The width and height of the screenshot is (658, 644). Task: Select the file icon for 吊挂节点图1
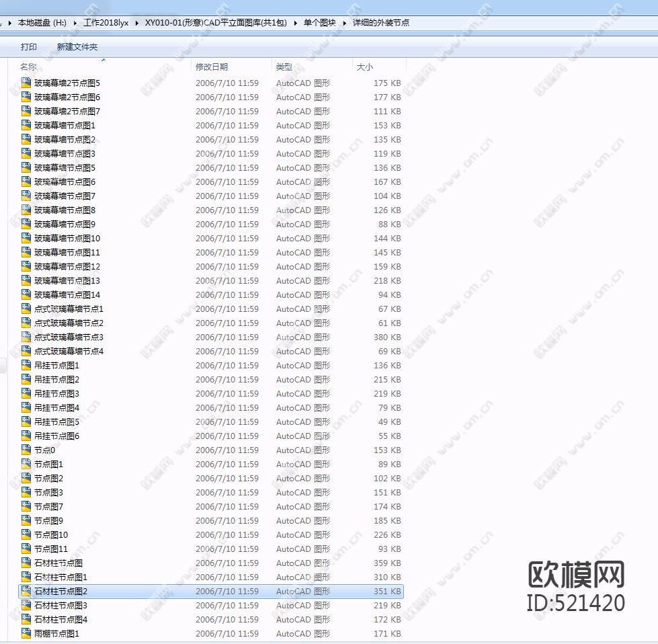pyautogui.click(x=26, y=365)
